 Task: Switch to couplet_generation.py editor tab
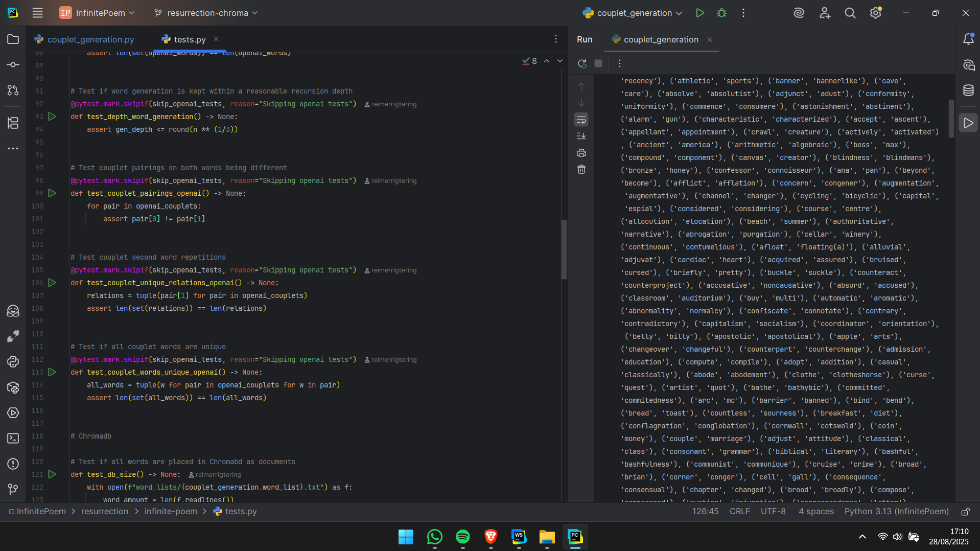tap(84, 39)
